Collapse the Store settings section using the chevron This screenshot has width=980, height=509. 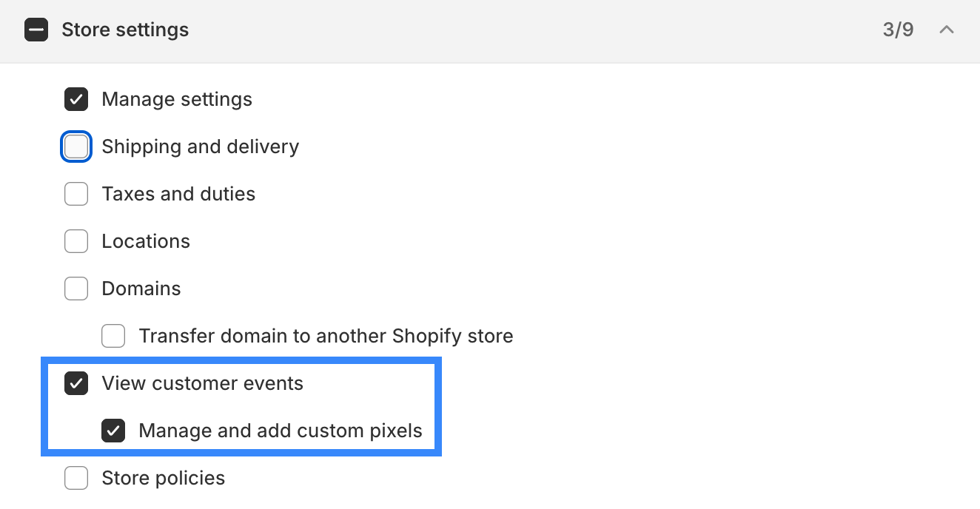947,30
